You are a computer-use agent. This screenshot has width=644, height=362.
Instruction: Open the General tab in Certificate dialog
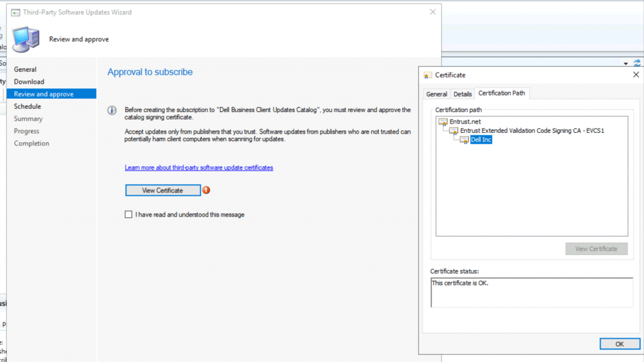[436, 94]
